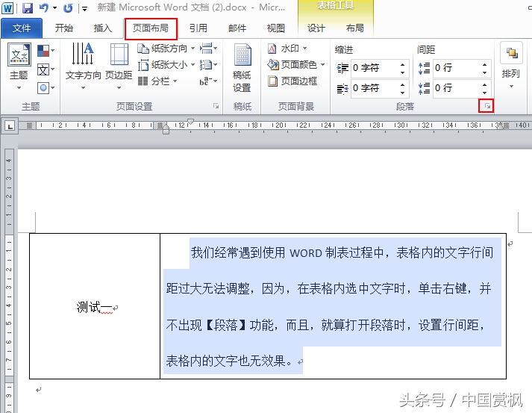The width and height of the screenshot is (532, 413).
Task: Open the table tools 布局 (Layout) tab
Action: tap(355, 28)
